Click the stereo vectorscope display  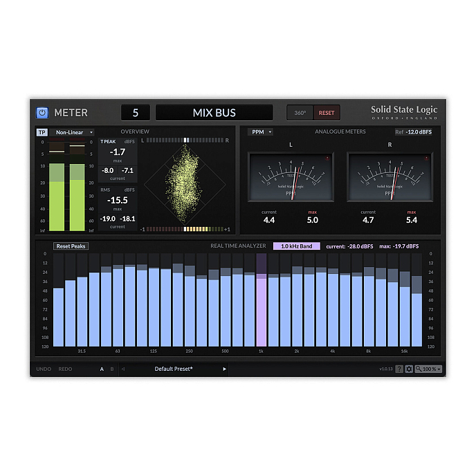tap(185, 185)
